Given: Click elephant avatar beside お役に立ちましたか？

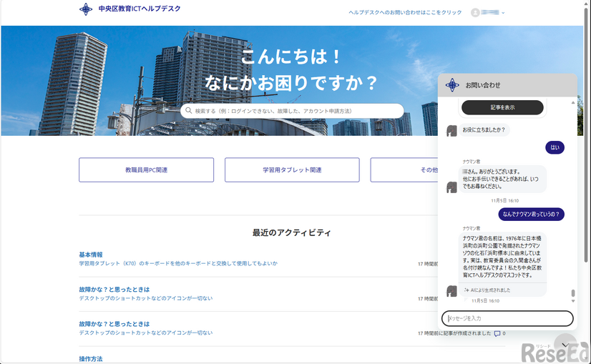Looking at the screenshot, I should 451,131.
